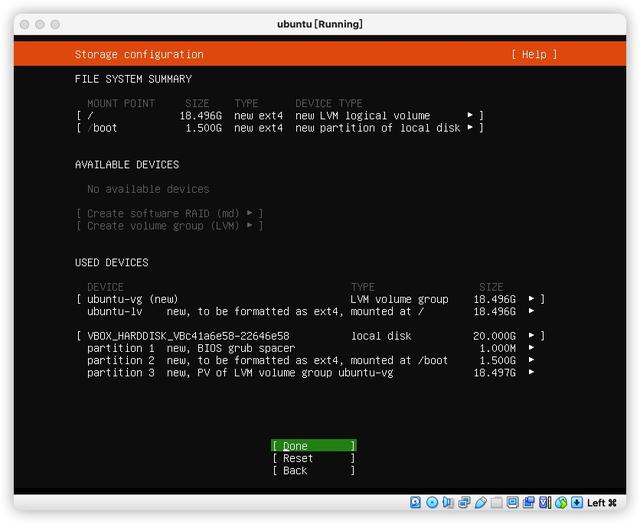Click the keyboard capture down-arrow icon
Screen dimensions: 640x524
577,502
